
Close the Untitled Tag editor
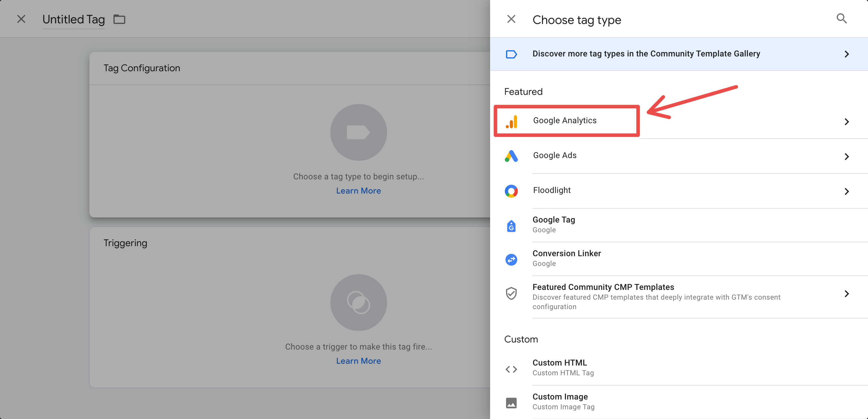(x=21, y=19)
